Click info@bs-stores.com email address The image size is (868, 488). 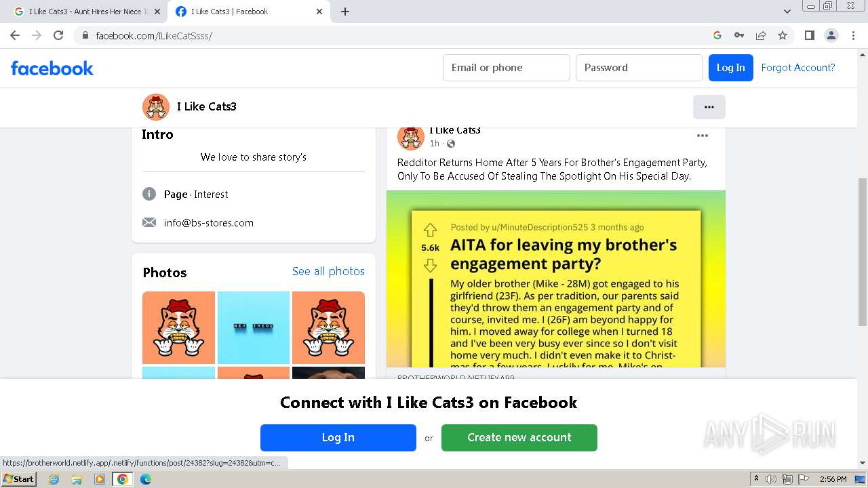click(x=209, y=222)
